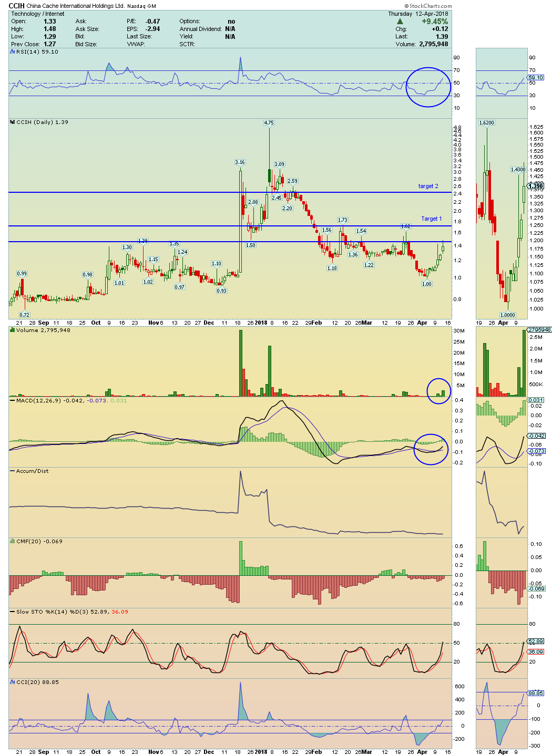Image resolution: width=552 pixels, height=756 pixels.
Task: Click the 3.09 price label
Action: click(279, 164)
